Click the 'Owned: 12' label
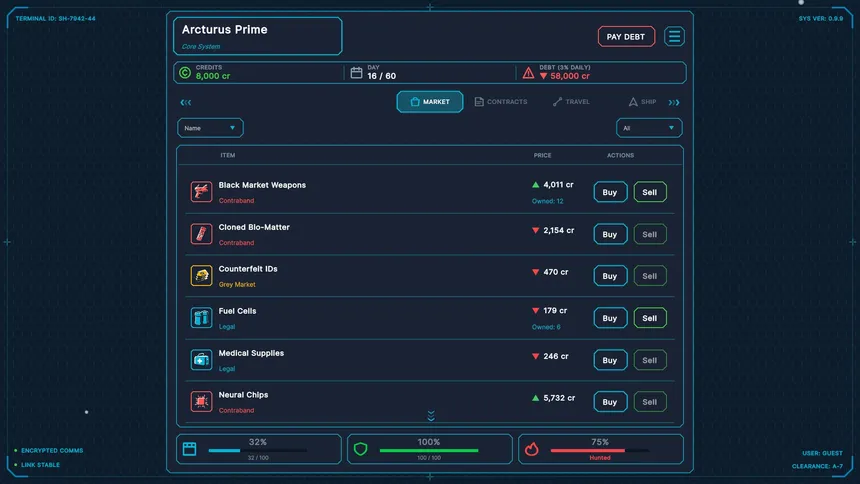The width and height of the screenshot is (860, 484). click(x=547, y=201)
